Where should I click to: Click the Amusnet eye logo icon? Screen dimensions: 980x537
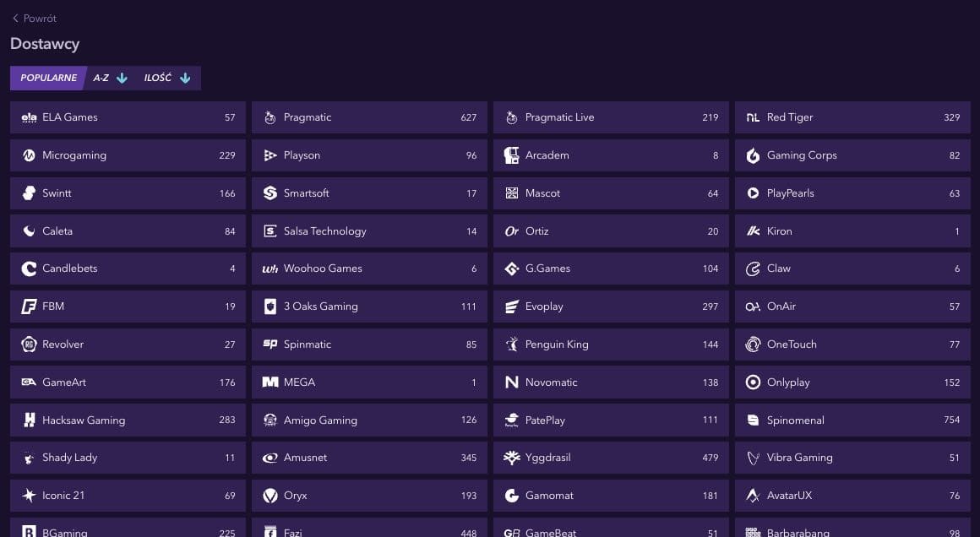pos(270,458)
